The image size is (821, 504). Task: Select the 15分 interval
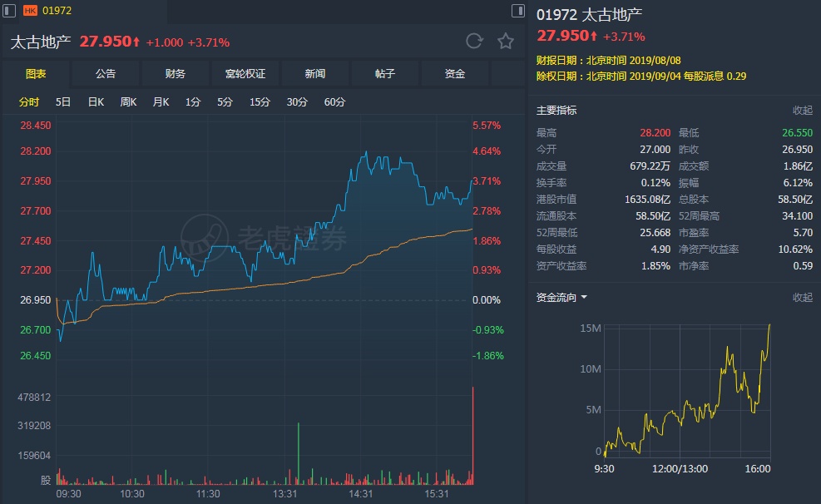click(260, 102)
